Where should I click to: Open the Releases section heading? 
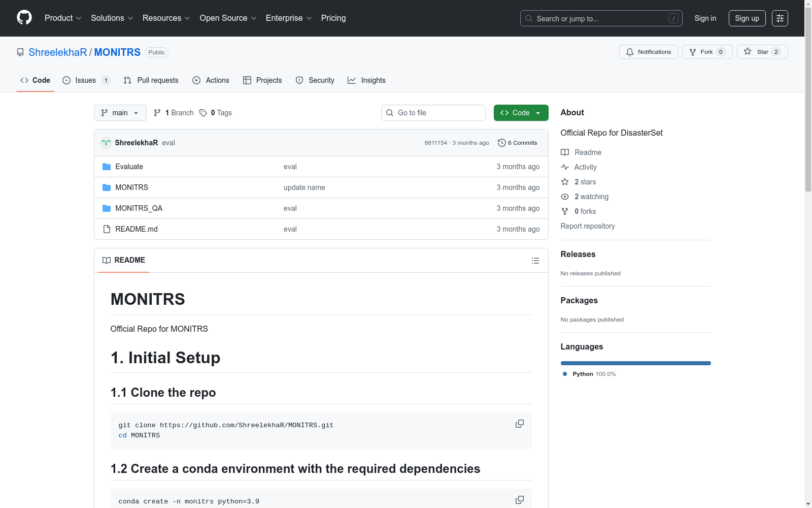tap(578, 254)
